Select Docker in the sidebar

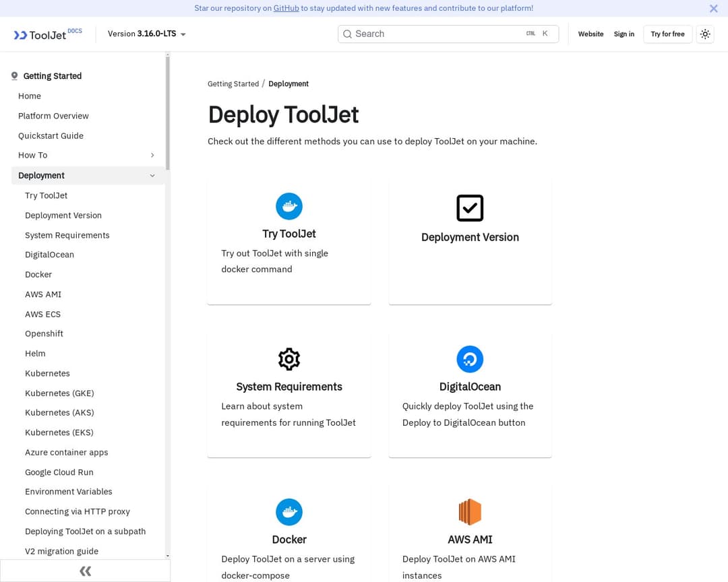click(38, 275)
